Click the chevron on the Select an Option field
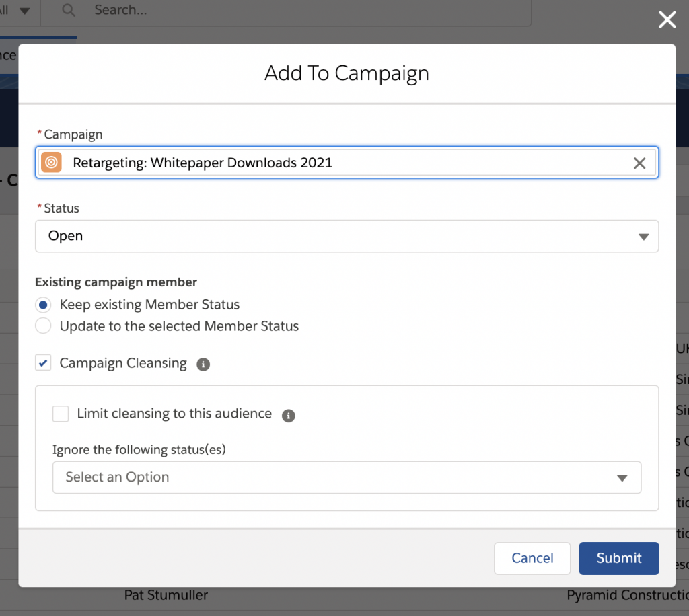Image resolution: width=689 pixels, height=616 pixels. coord(621,477)
